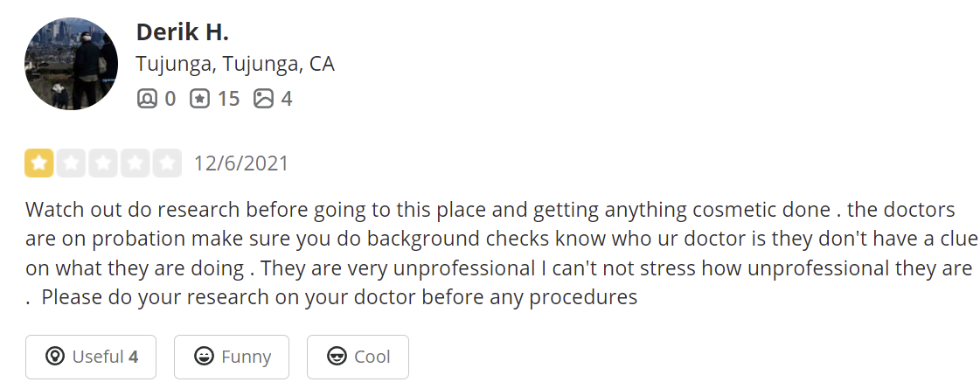Vote the review as Funny

[232, 358]
